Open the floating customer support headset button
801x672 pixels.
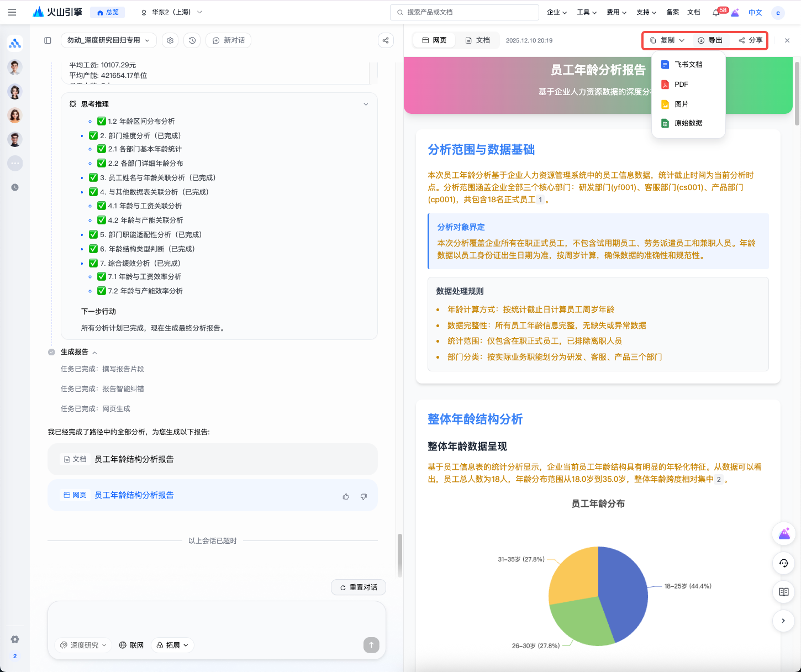(x=783, y=563)
